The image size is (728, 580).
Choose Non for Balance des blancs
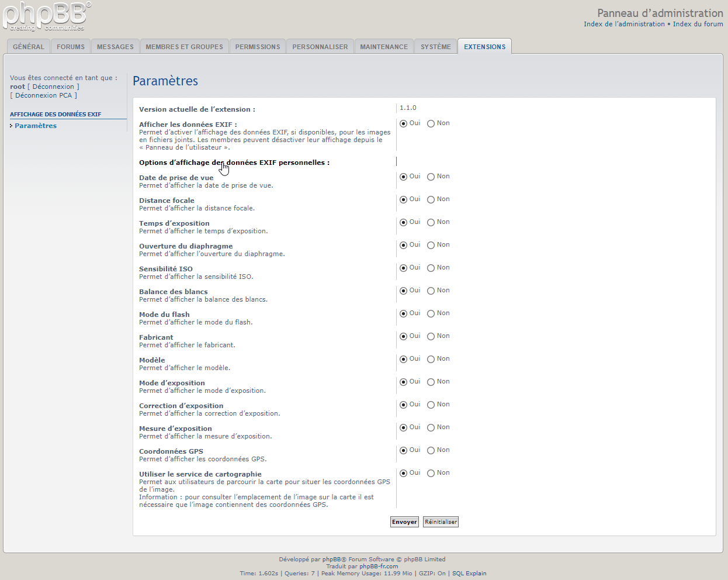[431, 291]
